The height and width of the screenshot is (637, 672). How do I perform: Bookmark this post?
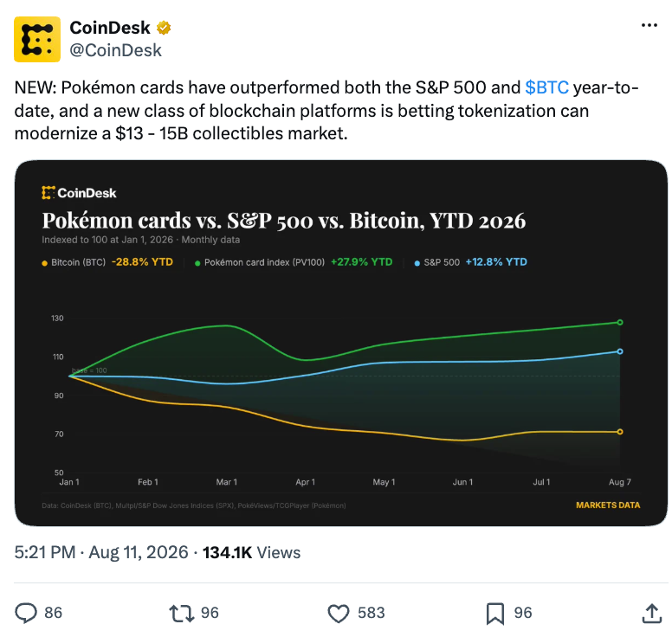(x=495, y=614)
